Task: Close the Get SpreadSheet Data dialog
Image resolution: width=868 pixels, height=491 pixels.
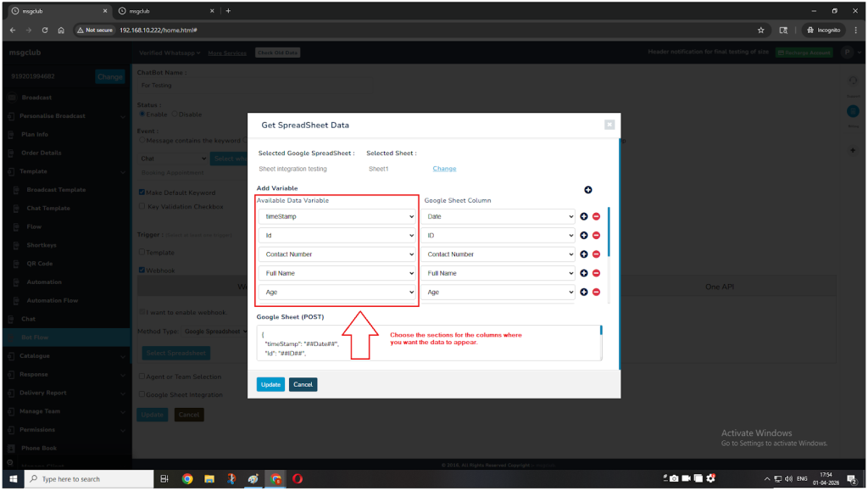Action: (x=609, y=125)
